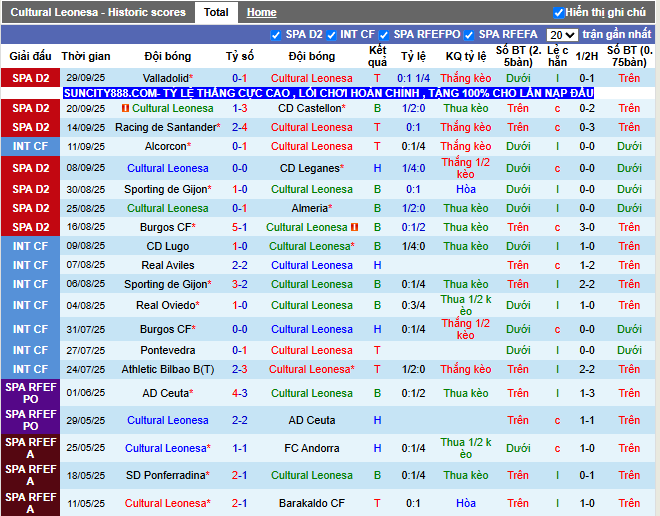Open Real Aviles team link
Viewport: 660px width, 516px height.
(x=168, y=265)
